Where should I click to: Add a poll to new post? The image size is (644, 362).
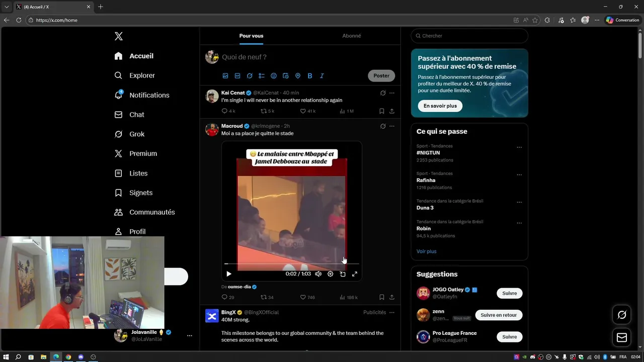click(x=262, y=76)
